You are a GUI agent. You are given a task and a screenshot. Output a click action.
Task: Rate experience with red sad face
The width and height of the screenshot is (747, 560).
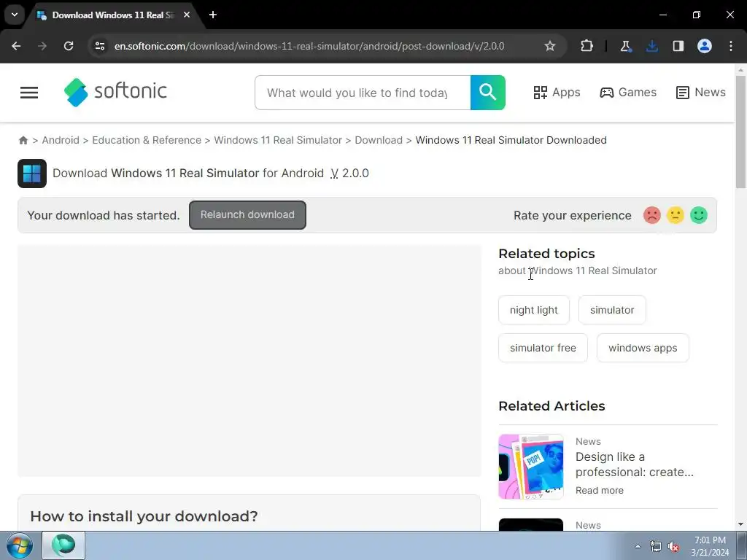651,215
